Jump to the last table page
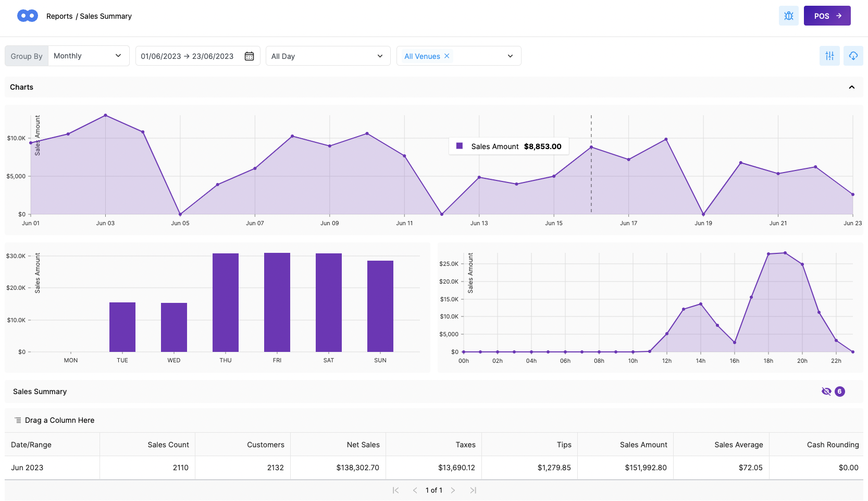 coord(473,490)
